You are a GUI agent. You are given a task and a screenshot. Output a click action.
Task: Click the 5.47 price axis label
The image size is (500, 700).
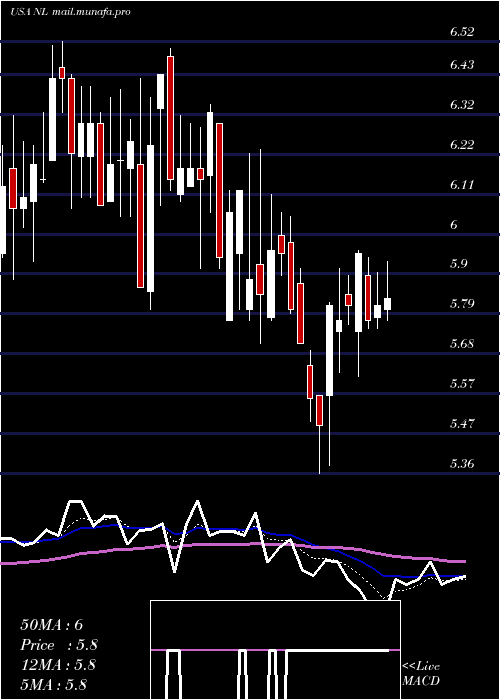462,423
